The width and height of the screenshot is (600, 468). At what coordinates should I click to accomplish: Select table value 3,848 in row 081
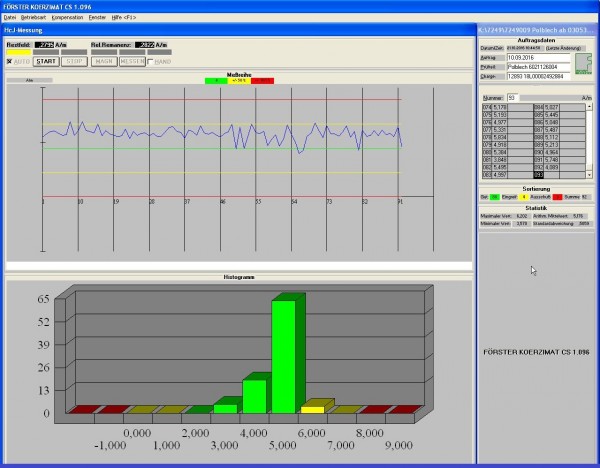pyautogui.click(x=499, y=160)
